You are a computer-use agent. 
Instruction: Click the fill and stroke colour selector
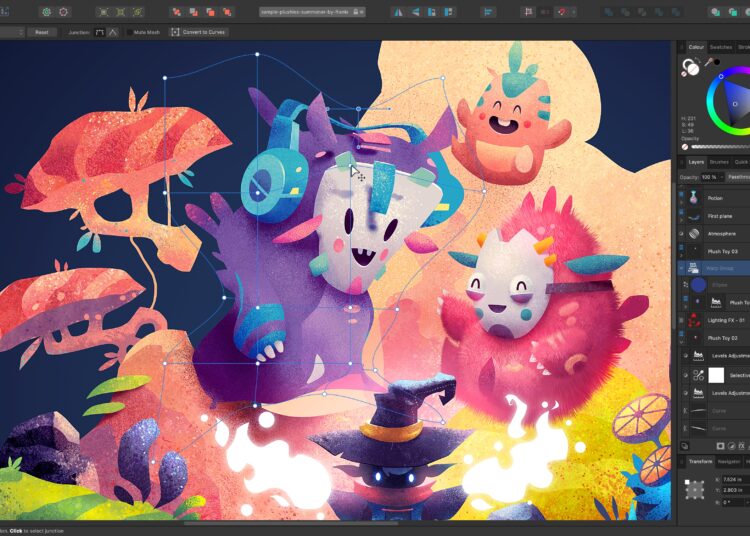690,66
